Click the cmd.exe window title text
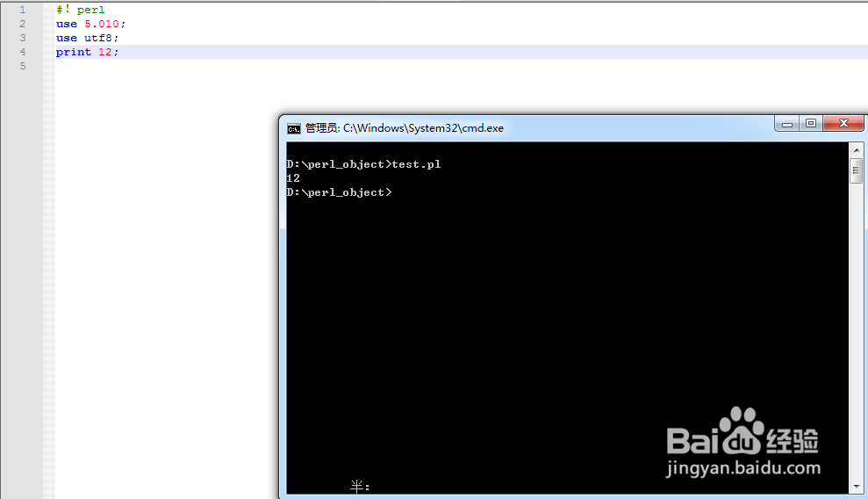 [405, 128]
